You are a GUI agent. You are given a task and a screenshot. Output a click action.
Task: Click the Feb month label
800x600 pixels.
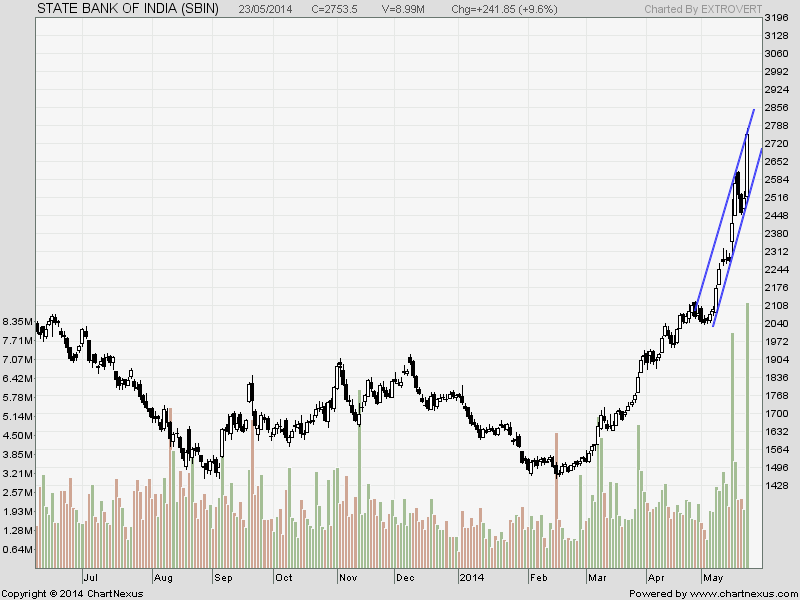pos(538,577)
